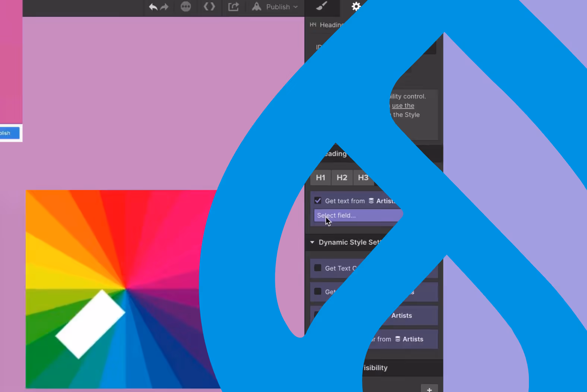Collapse the Dynamic Style Settings section
This screenshot has width=587, height=392.
[x=312, y=242]
